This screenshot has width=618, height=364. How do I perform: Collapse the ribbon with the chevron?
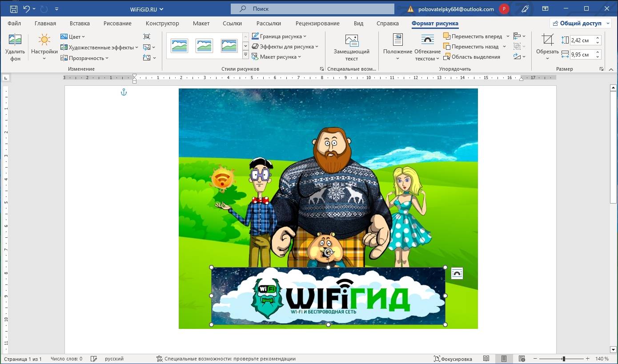click(x=611, y=69)
